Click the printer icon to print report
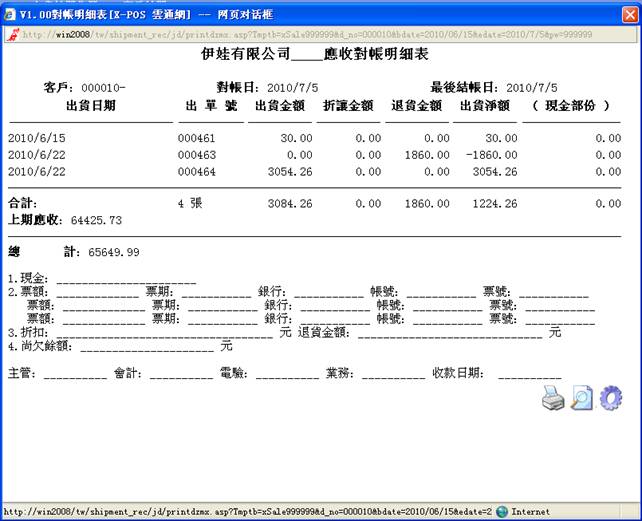The width and height of the screenshot is (642, 521). (554, 400)
